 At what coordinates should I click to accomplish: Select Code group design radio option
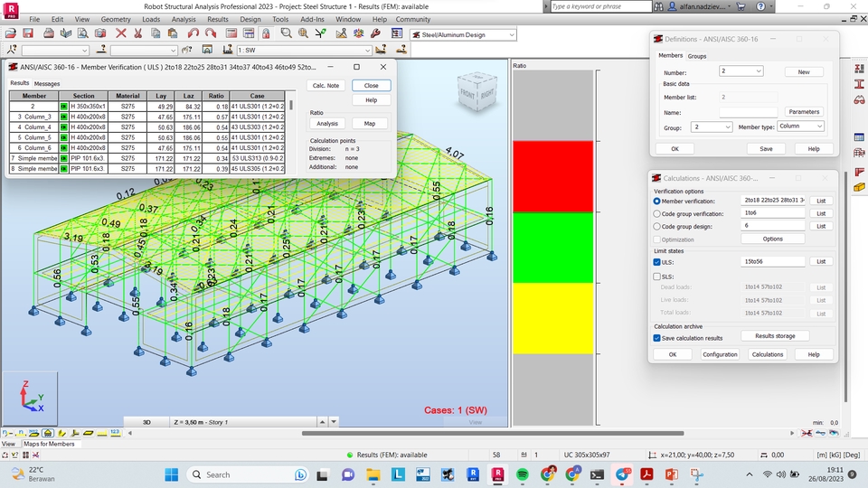pyautogui.click(x=657, y=226)
